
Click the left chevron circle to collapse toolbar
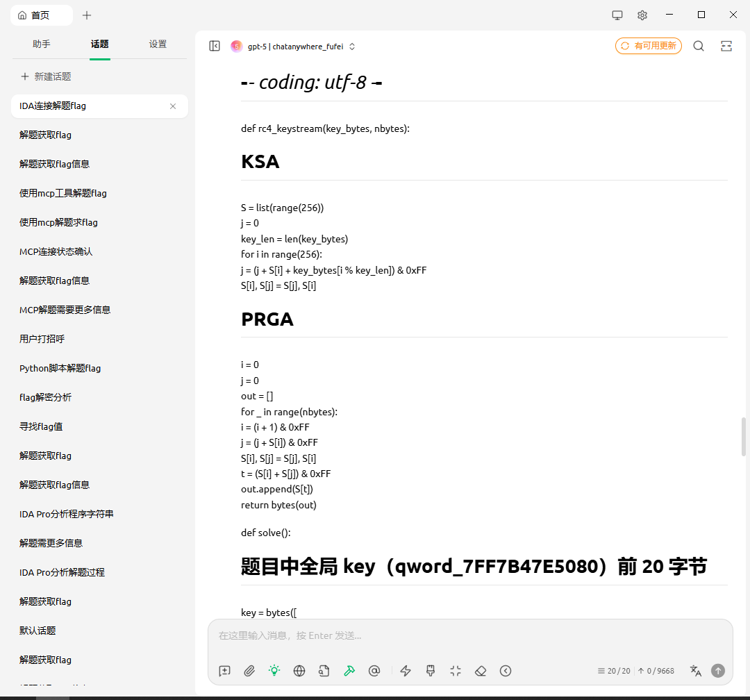(506, 671)
